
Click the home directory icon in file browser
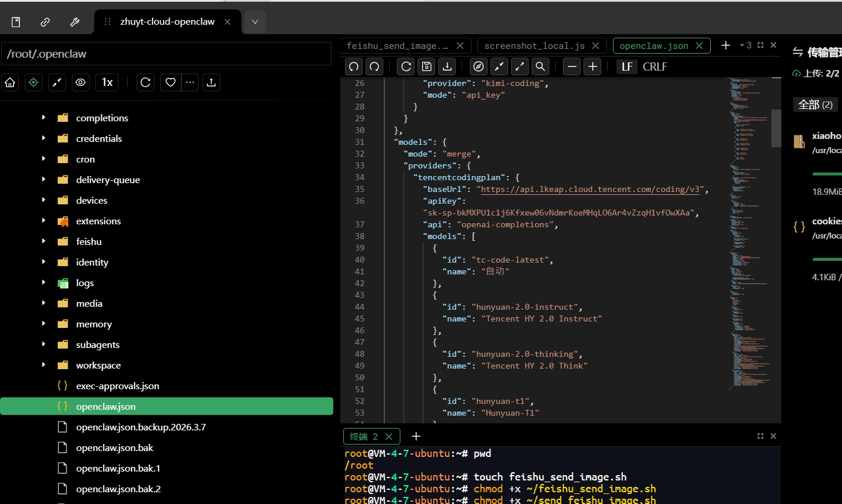coord(10,82)
